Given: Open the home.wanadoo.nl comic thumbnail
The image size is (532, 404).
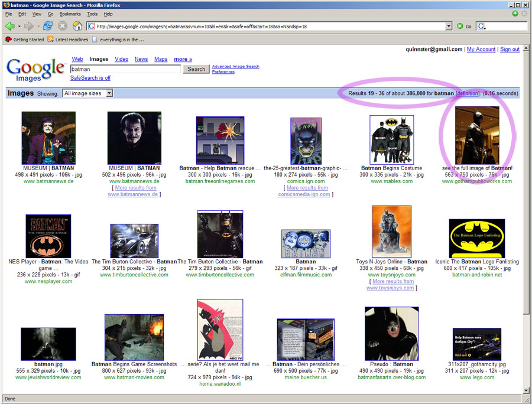Looking at the screenshot, I should click(x=220, y=330).
